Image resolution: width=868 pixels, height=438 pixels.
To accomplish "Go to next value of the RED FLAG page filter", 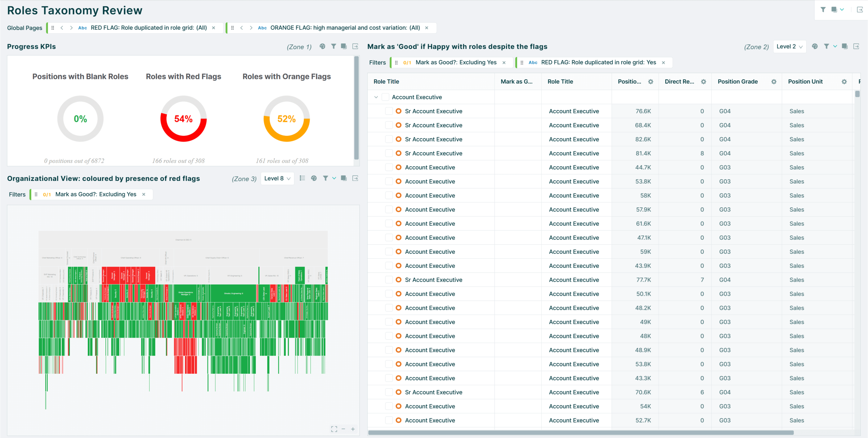I will coord(71,28).
